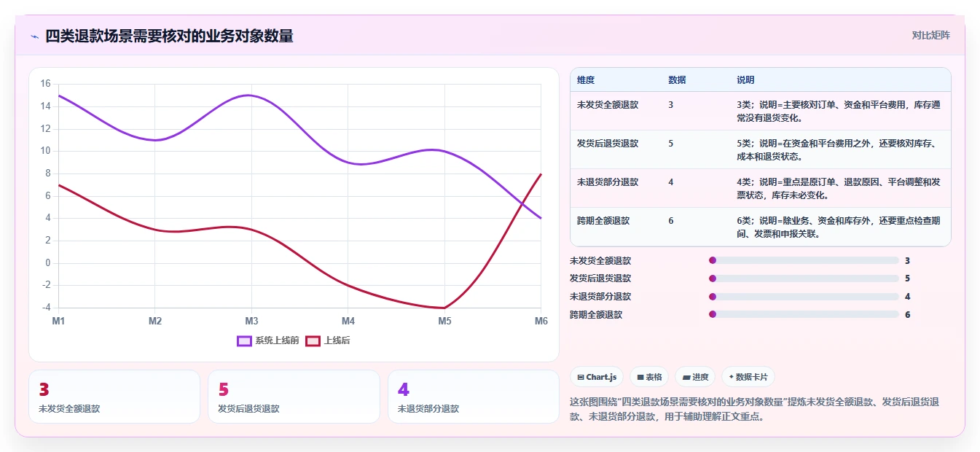
Task: Click the 发货后退货退款 progress bar
Action: point(804,278)
